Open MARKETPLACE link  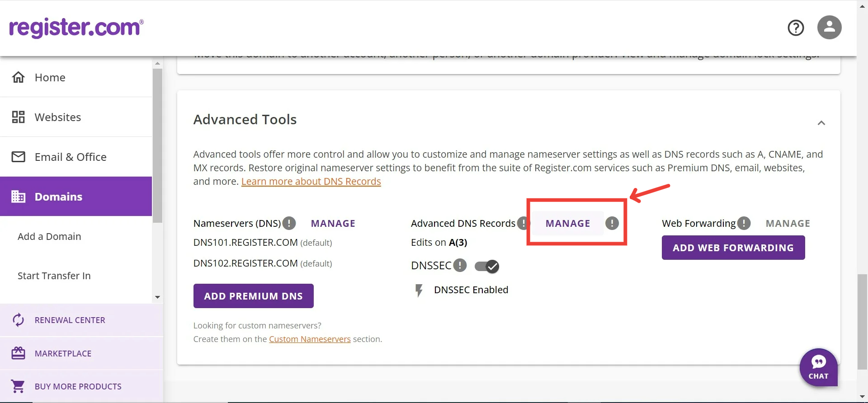pyautogui.click(x=63, y=353)
